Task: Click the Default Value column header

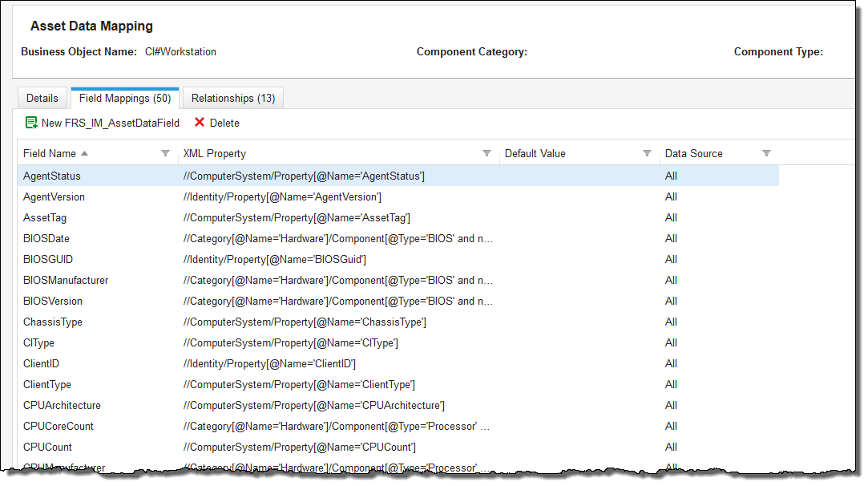Action: point(535,153)
